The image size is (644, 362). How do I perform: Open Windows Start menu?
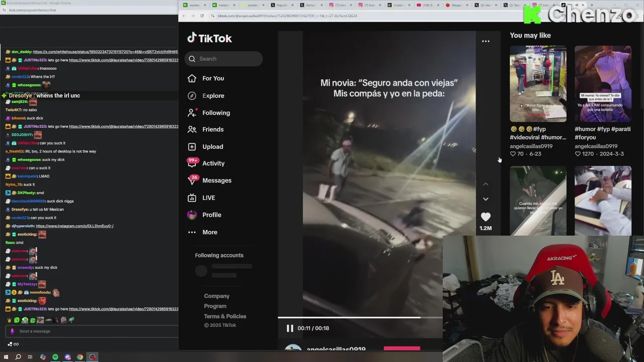pyautogui.click(x=6, y=357)
